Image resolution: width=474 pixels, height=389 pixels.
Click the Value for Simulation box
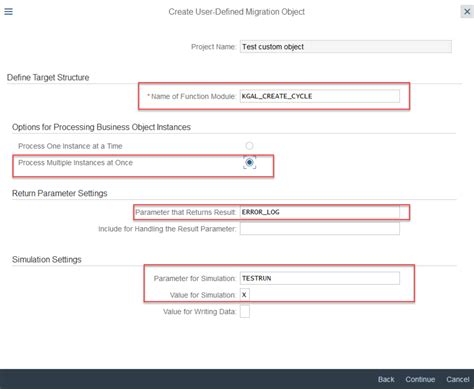[x=245, y=295]
